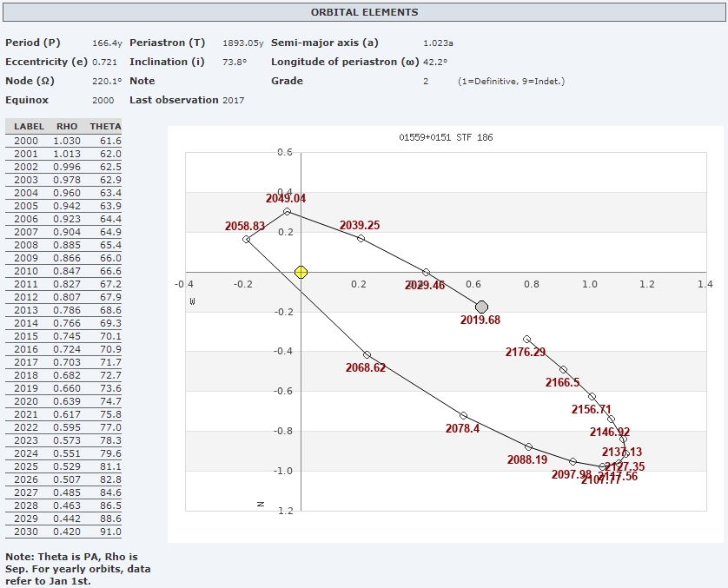Click the 2156.71 orbit data point
The height and width of the screenshot is (588, 728).
pos(592,396)
